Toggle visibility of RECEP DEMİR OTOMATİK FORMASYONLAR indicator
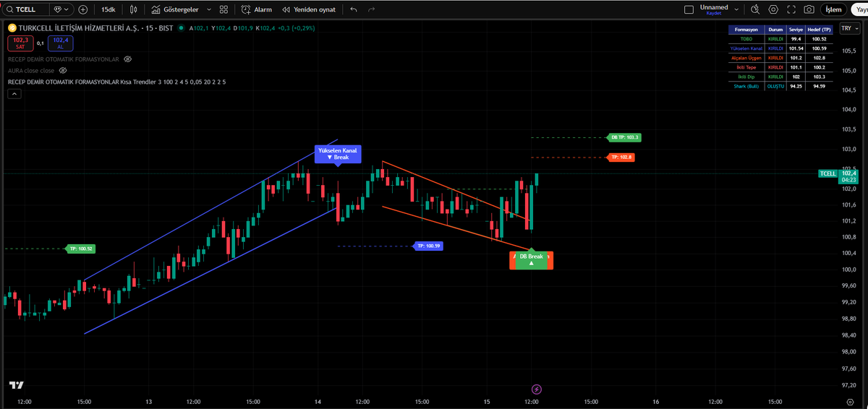The image size is (868, 409). [x=128, y=59]
